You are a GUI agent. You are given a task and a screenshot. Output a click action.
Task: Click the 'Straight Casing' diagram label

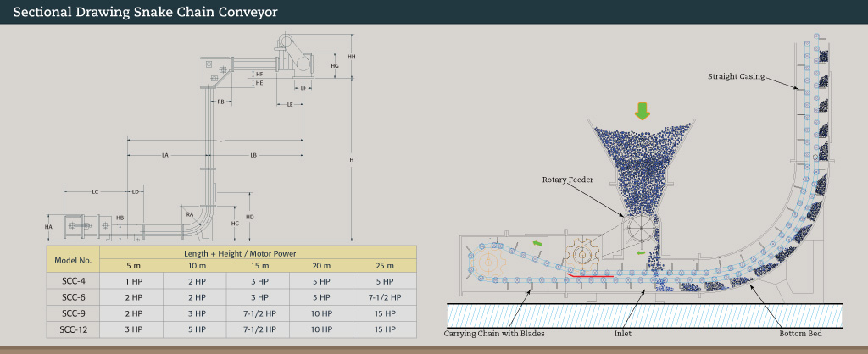tap(736, 76)
